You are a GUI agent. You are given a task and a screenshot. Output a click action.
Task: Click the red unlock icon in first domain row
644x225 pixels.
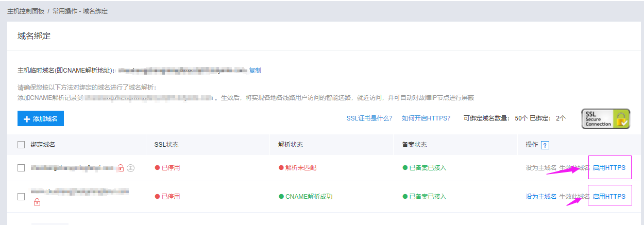(120, 168)
